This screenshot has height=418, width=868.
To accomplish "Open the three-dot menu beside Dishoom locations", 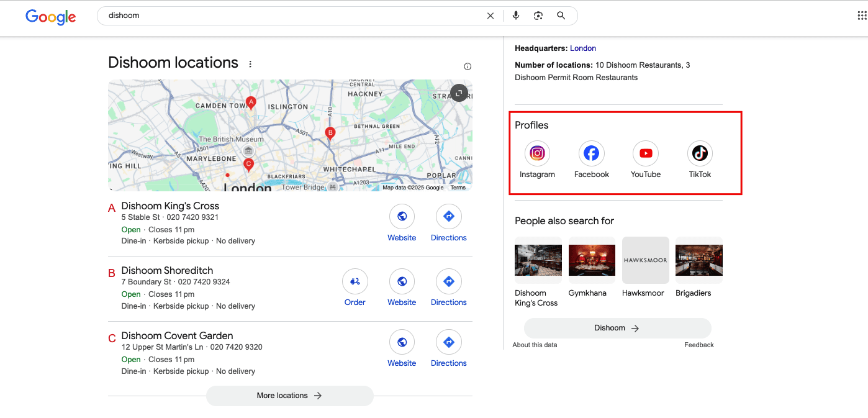I will click(250, 64).
